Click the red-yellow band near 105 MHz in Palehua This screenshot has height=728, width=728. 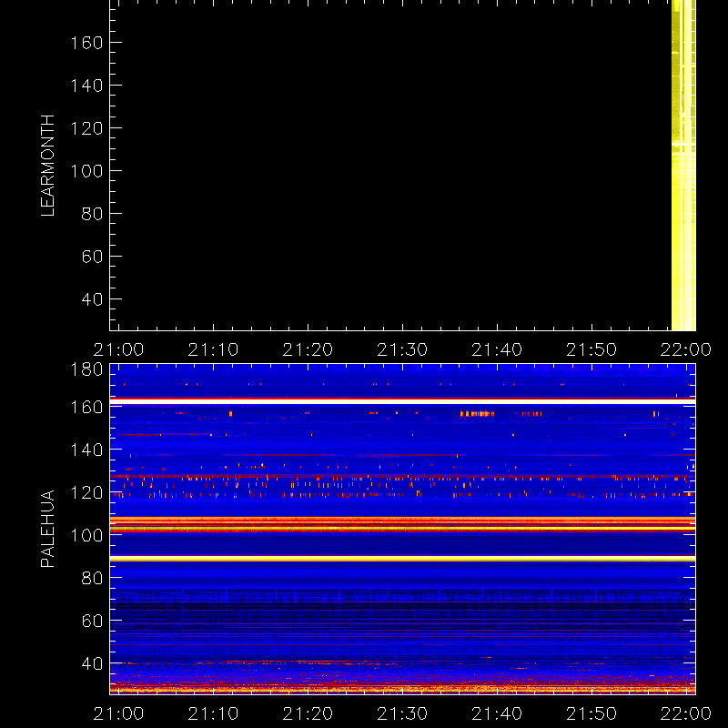click(x=402, y=524)
